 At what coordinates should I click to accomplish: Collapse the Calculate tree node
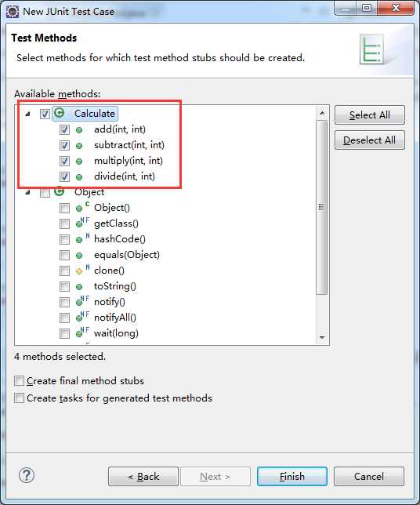pos(28,114)
